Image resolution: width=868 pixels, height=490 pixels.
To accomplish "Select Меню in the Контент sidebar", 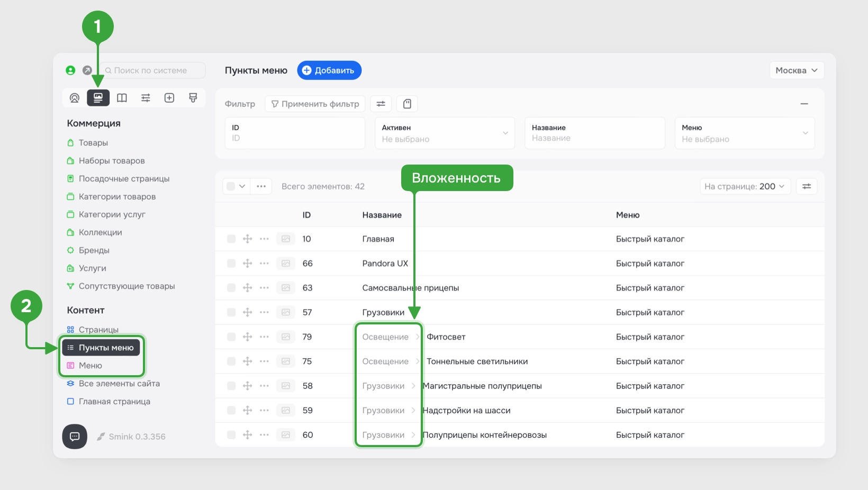I will pyautogui.click(x=91, y=366).
